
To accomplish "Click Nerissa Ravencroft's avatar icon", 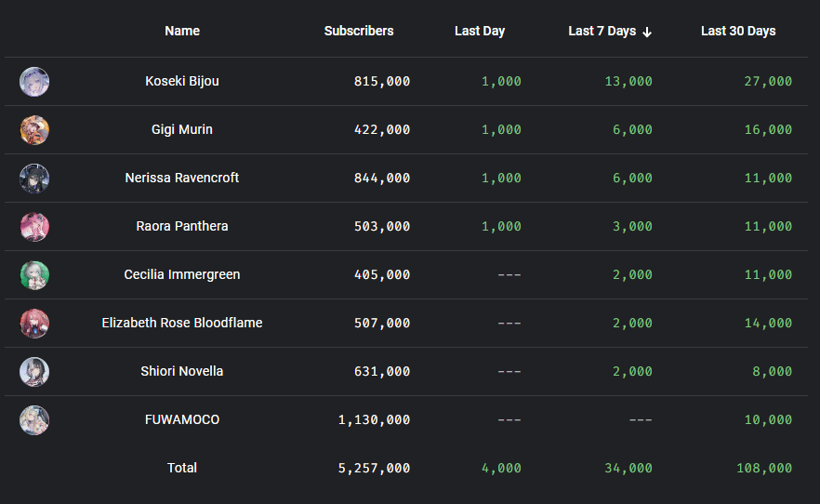I will pos(34,179).
